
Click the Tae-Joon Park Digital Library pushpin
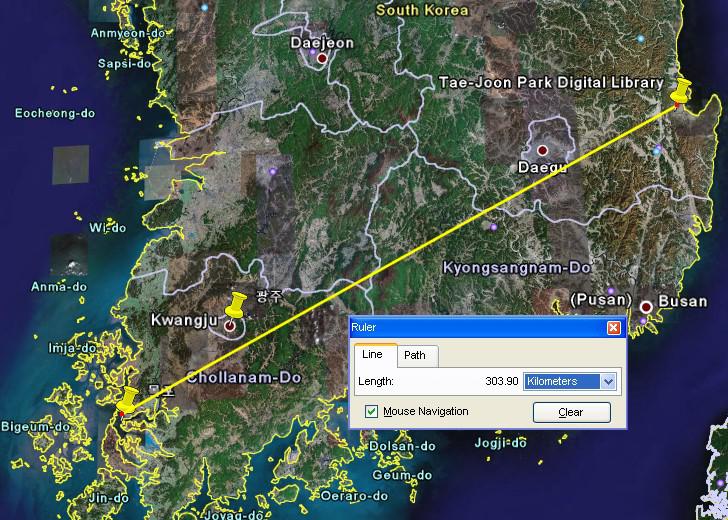tap(681, 91)
